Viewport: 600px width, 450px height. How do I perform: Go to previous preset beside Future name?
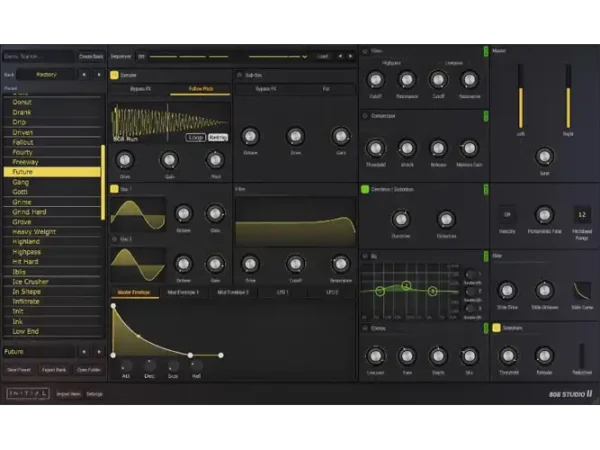point(84,352)
